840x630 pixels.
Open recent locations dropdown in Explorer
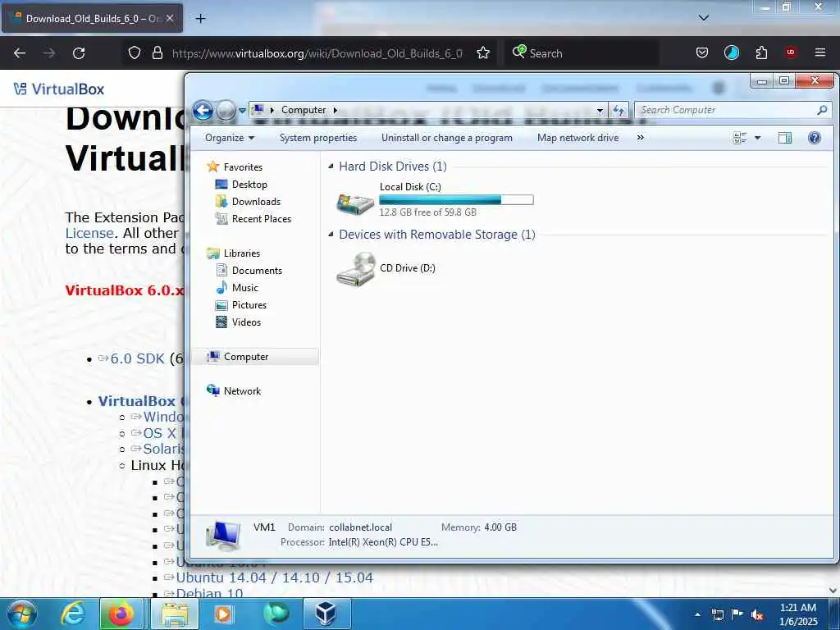242,111
